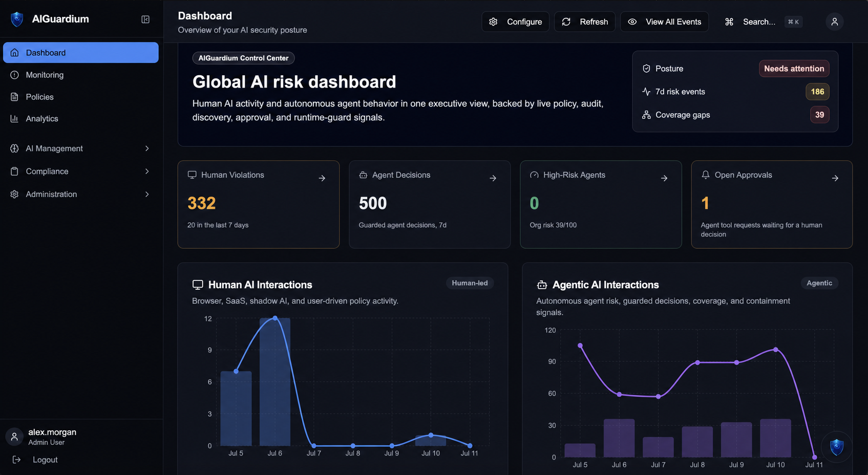
Task: Click the Jul 10 point in Agentic chart
Action: (x=775, y=350)
